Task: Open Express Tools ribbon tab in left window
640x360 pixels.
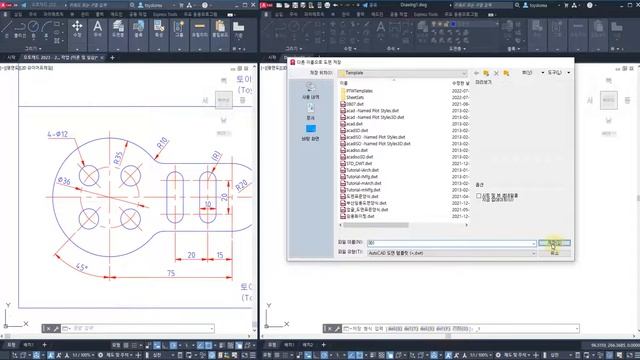Action: tap(164, 14)
